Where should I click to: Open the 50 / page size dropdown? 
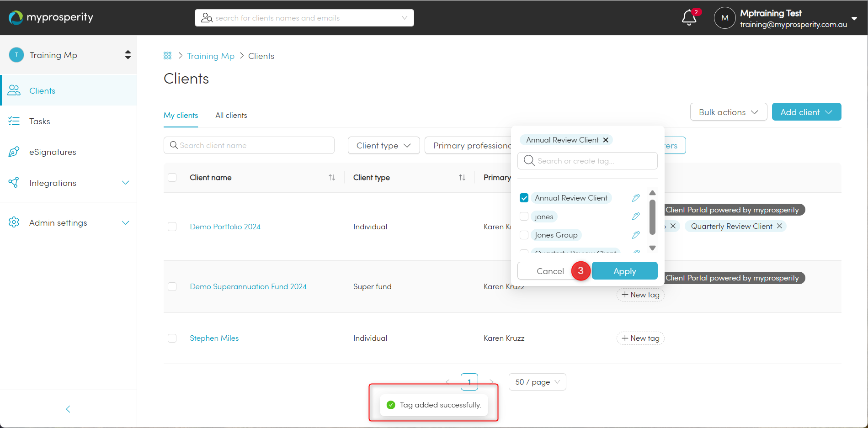tap(538, 382)
